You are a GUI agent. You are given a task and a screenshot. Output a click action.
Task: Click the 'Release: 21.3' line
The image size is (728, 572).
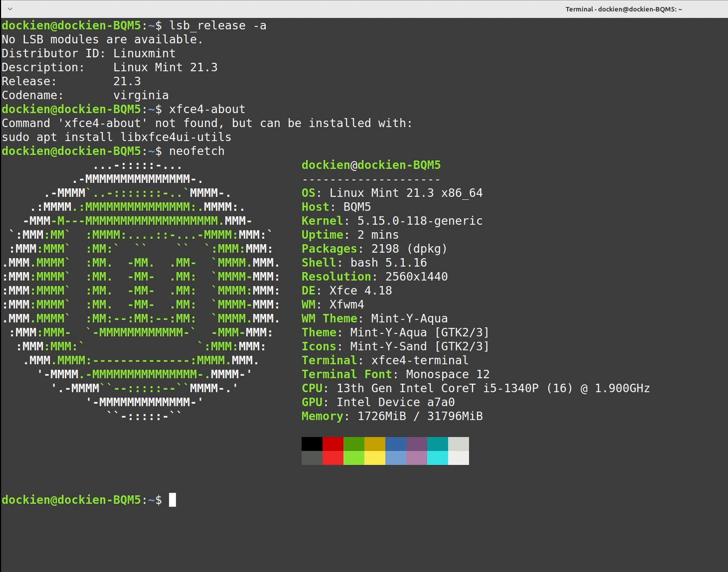71,81
